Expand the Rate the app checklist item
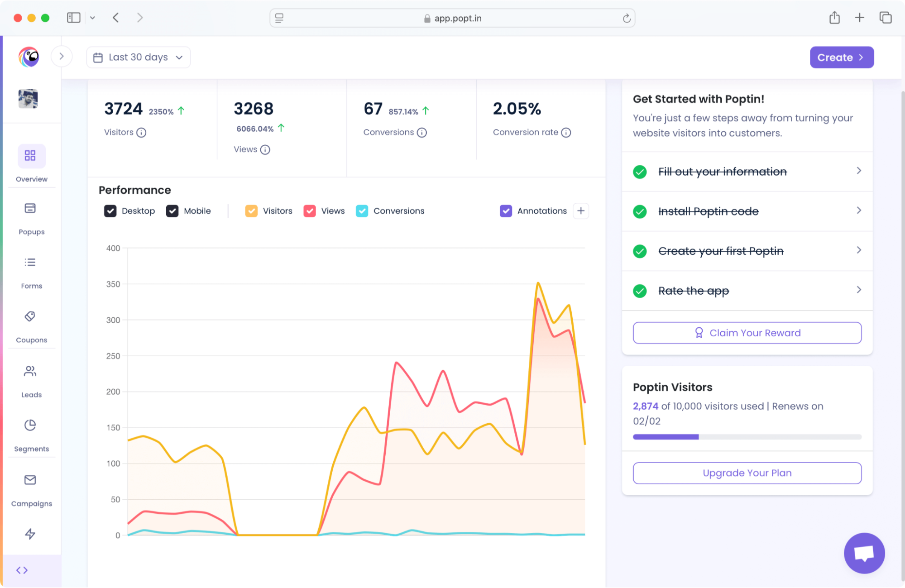Screen dimensions: 905x588 858,290
